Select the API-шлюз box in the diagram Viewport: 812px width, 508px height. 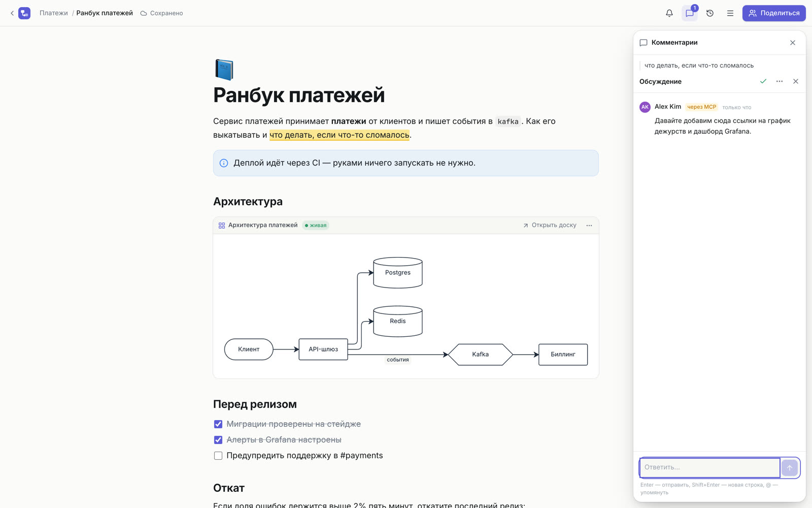coord(323,350)
